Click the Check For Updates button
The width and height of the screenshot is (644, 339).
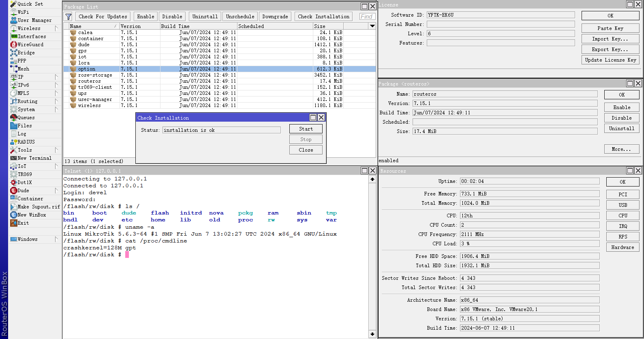coord(103,17)
